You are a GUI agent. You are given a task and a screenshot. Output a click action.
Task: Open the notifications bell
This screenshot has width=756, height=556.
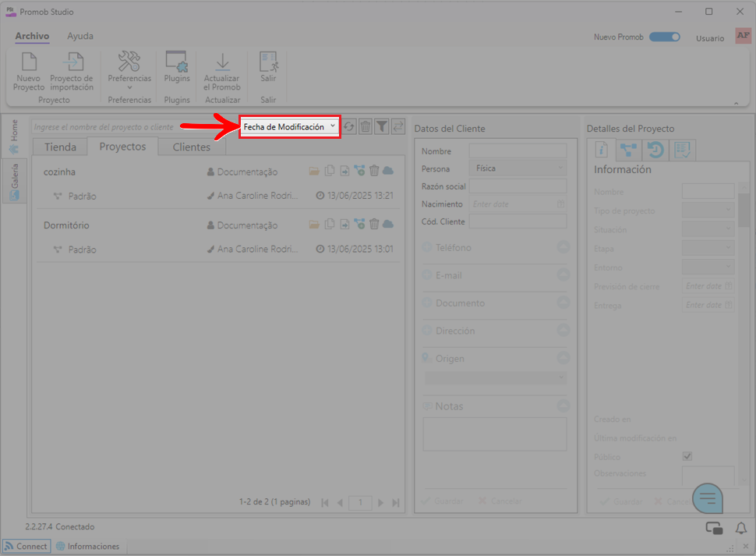tap(741, 529)
